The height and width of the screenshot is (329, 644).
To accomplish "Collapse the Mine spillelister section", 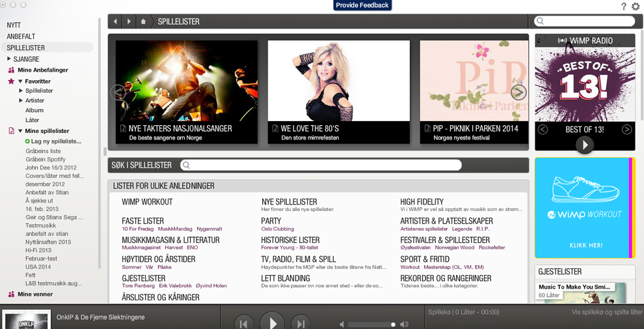I will [x=20, y=131].
